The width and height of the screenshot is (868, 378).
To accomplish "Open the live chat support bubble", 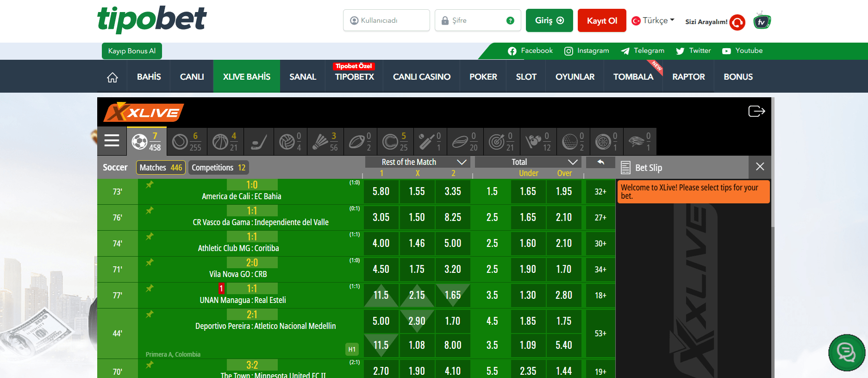I will click(846, 353).
